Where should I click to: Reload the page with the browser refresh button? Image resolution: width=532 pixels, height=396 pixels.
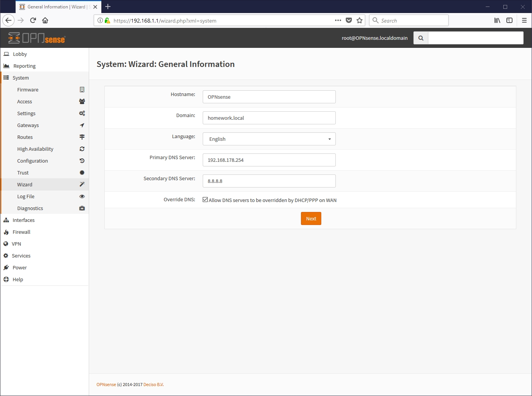(x=33, y=20)
